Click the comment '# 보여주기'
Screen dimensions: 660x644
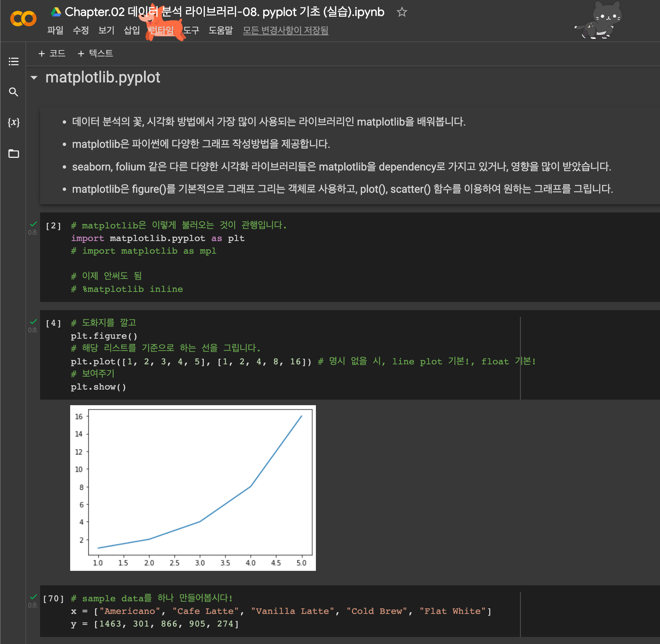pos(93,374)
